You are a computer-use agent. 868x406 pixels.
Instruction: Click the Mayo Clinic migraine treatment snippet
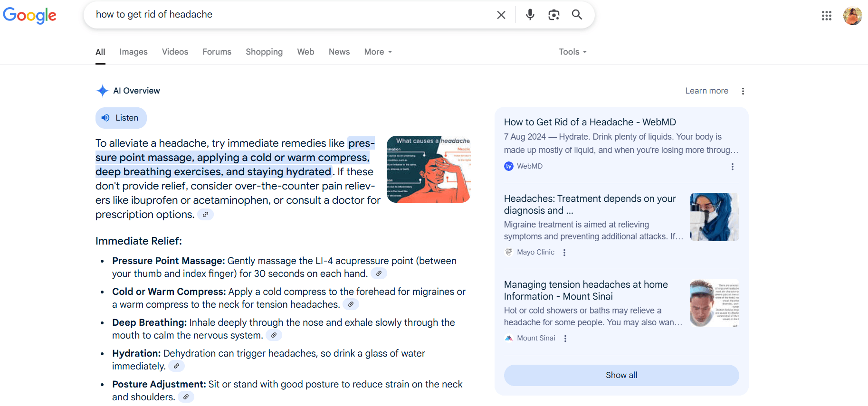[x=593, y=230]
